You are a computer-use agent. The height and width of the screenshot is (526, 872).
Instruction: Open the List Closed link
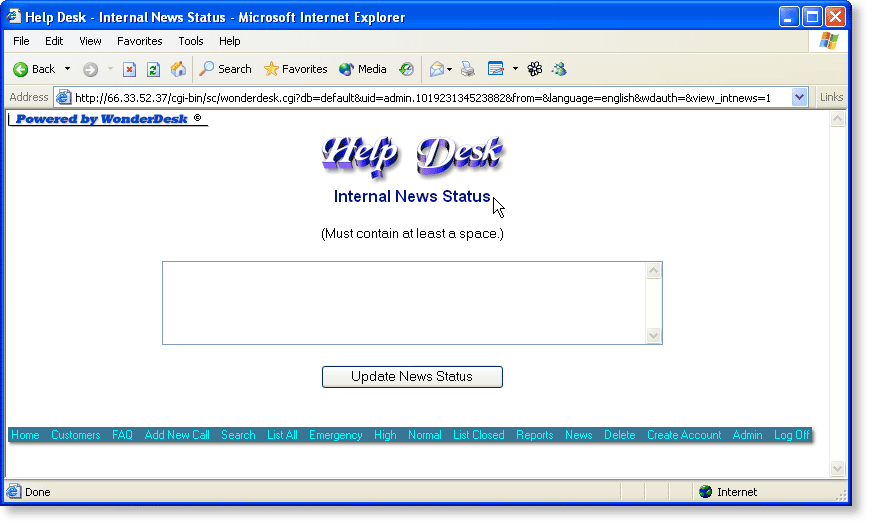(478, 435)
